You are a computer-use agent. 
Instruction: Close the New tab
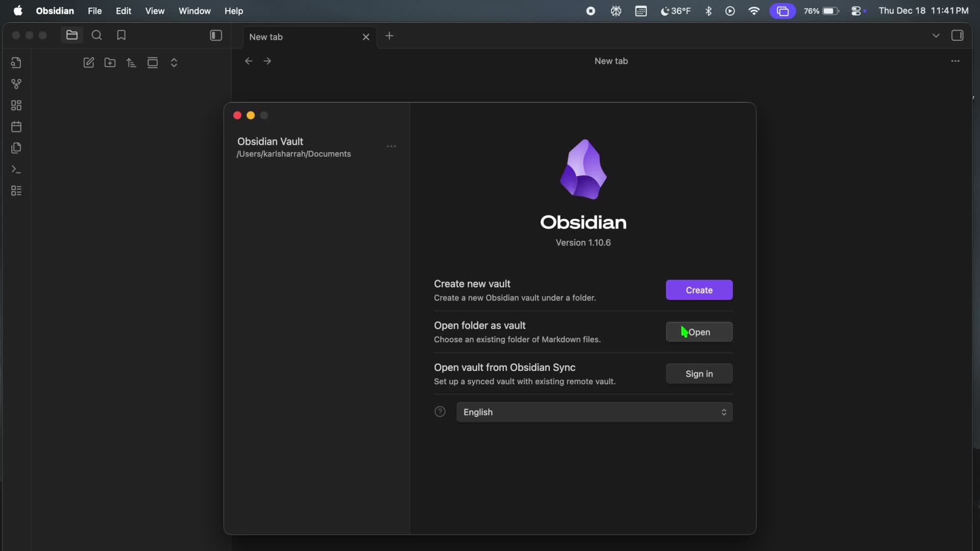pyautogui.click(x=366, y=37)
